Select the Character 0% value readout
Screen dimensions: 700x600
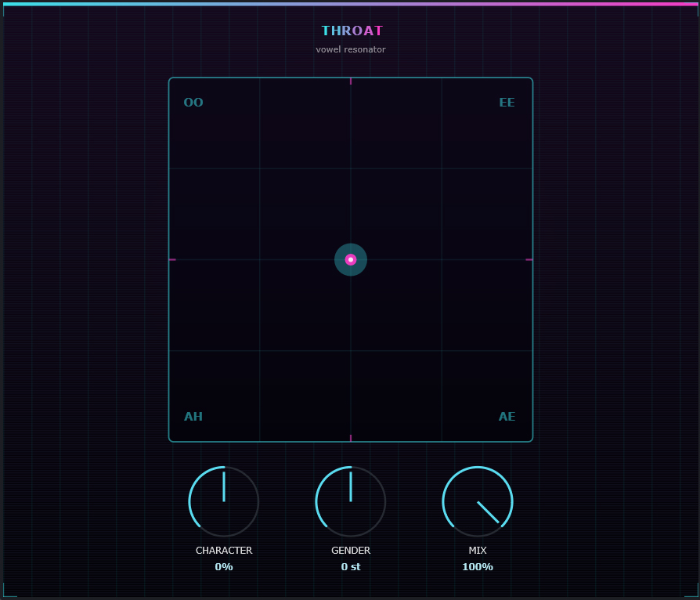point(224,567)
